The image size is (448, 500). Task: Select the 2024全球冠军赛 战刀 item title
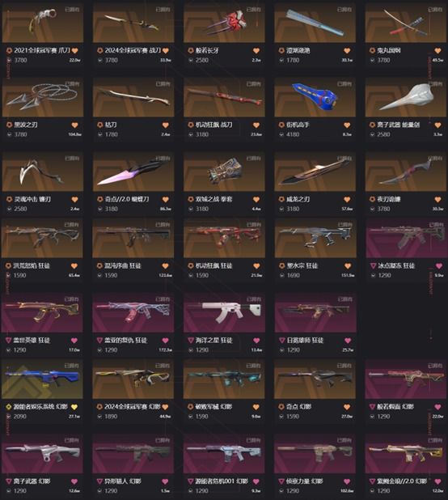pos(133,50)
